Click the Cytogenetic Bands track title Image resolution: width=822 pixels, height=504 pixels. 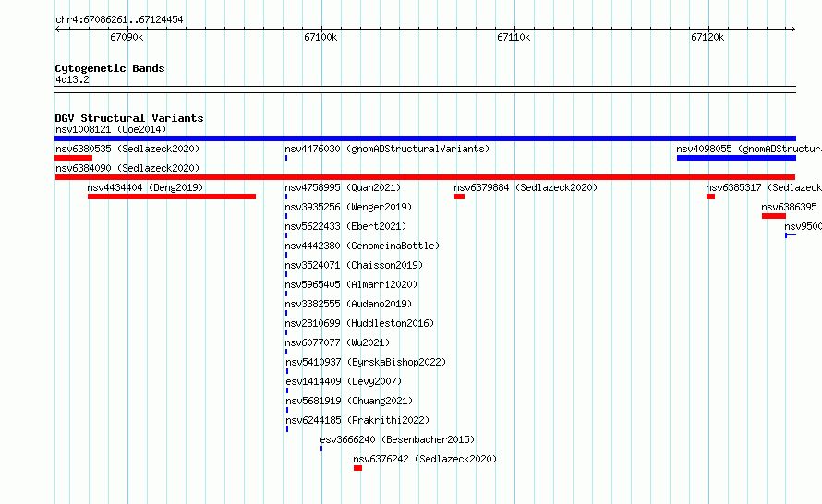pyautogui.click(x=110, y=68)
